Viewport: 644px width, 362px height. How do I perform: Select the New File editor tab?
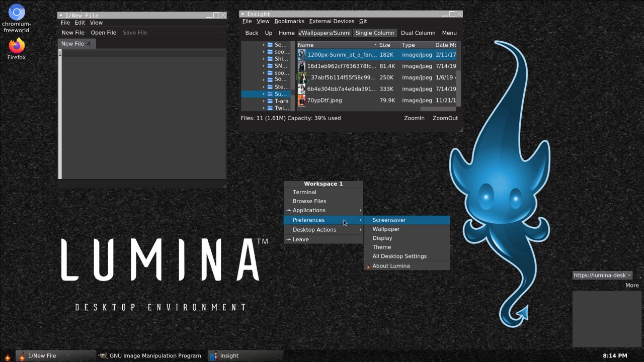click(x=76, y=44)
